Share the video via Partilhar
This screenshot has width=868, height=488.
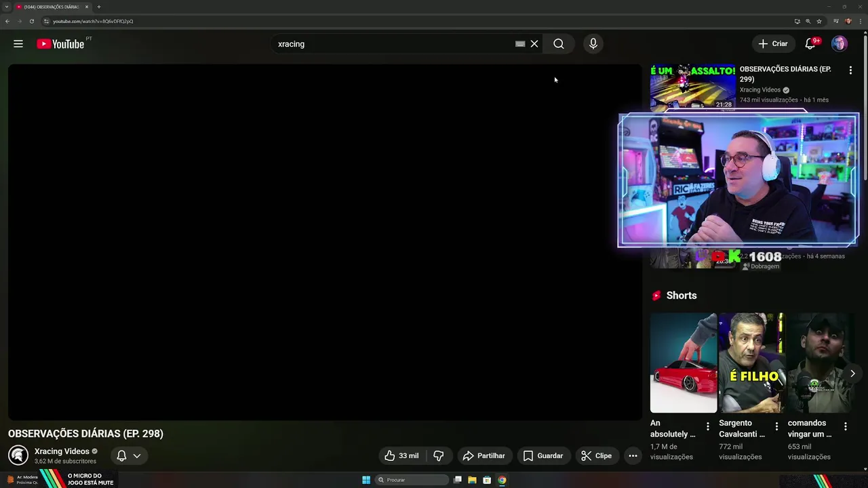[x=485, y=456]
